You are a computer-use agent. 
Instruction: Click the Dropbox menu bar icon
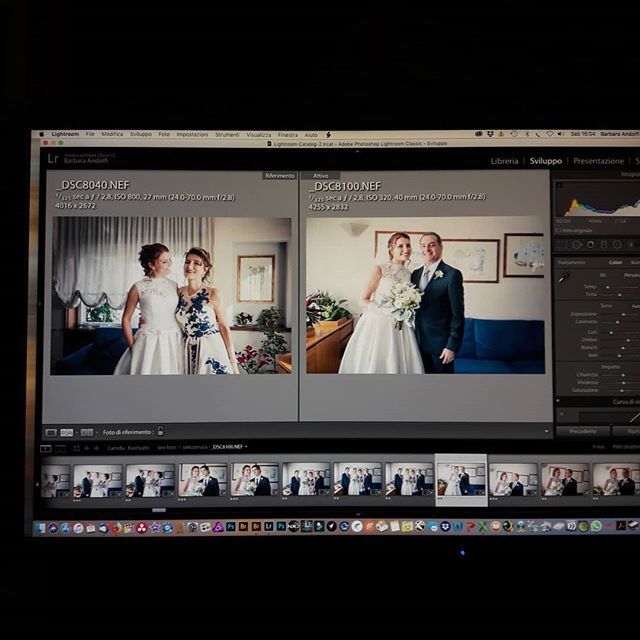pyautogui.click(x=490, y=134)
